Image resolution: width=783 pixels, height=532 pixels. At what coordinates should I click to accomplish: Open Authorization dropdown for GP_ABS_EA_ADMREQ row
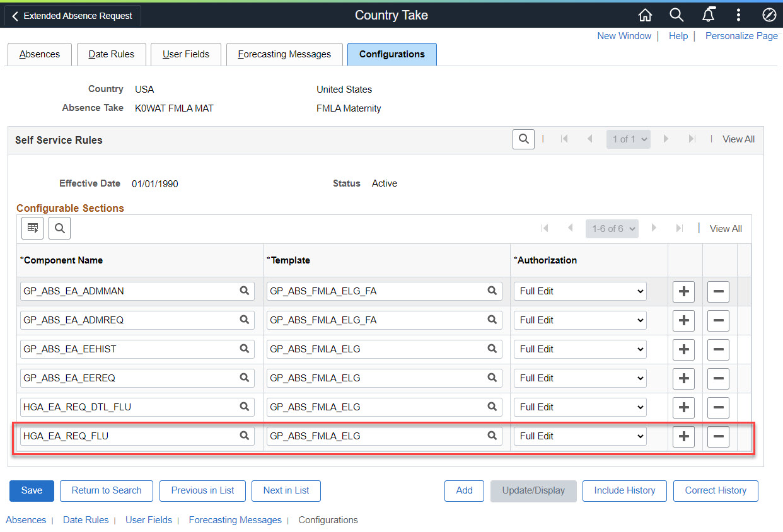pos(580,320)
